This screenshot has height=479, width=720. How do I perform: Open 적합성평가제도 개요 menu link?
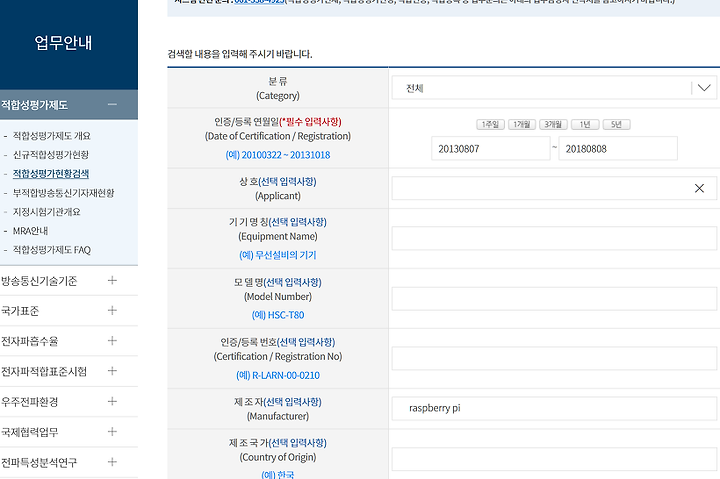click(51, 136)
